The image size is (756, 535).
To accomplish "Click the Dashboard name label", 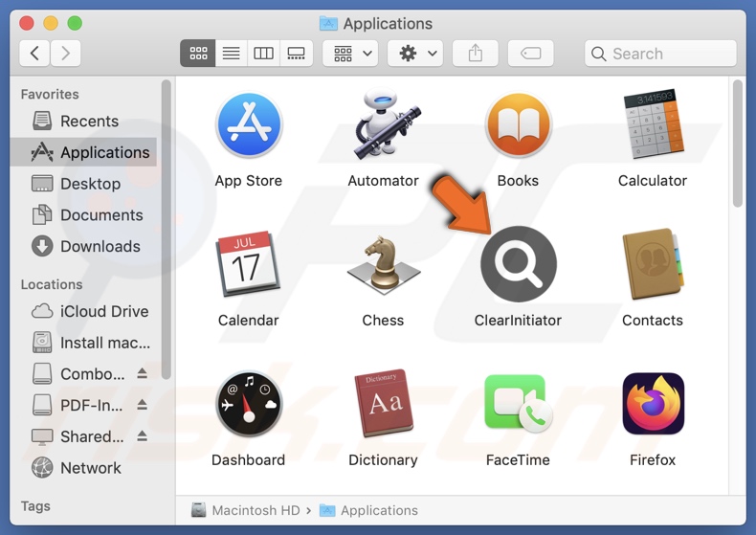I will point(248,459).
